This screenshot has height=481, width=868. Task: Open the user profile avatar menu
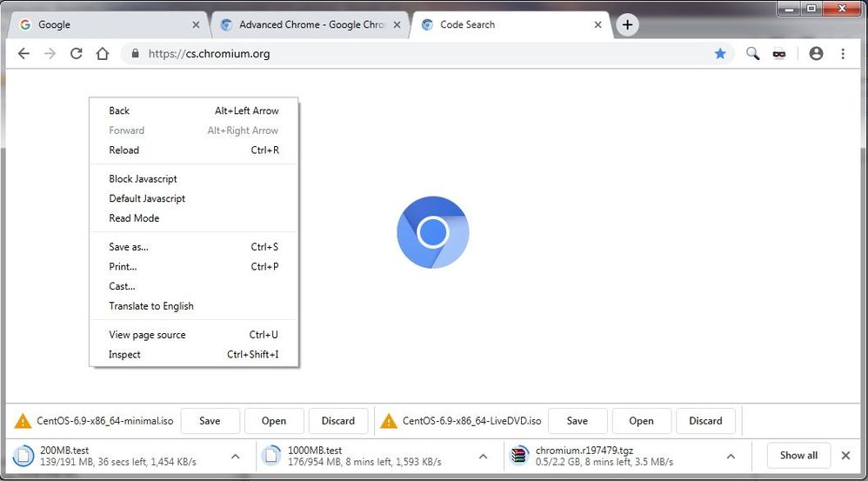(816, 54)
